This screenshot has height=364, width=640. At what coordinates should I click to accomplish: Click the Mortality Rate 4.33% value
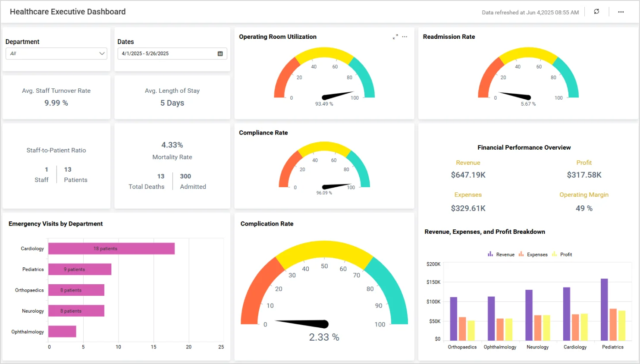click(x=172, y=145)
